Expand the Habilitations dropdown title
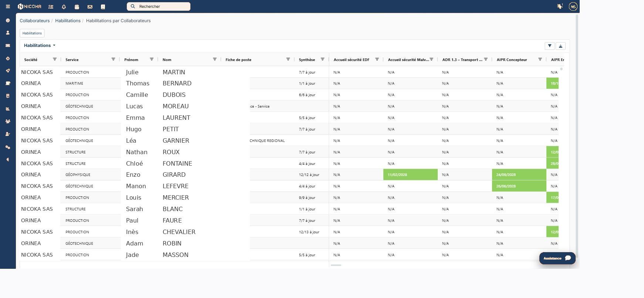Image resolution: width=644 pixels, height=298 pixels. click(40, 45)
